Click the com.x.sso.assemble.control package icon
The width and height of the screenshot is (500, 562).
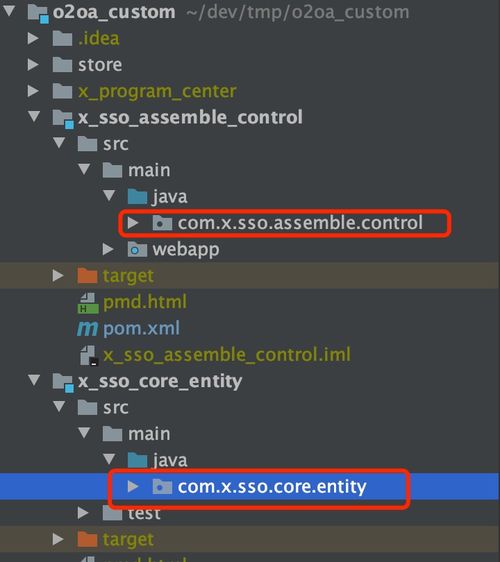162,223
